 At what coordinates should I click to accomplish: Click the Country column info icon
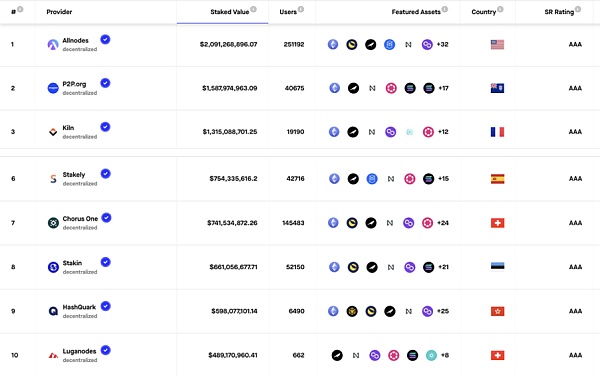pos(500,9)
